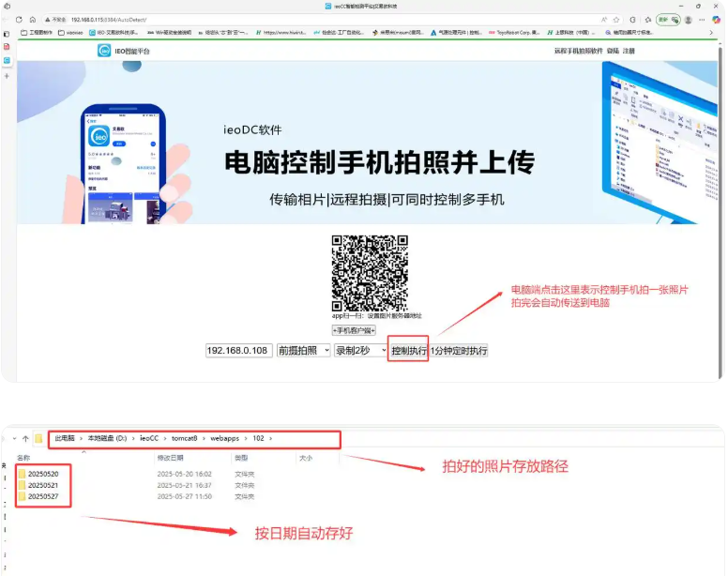Image resolution: width=728 pixels, height=576 pixels.
Task: Click ieoCC in Explorer path
Action: click(x=149, y=438)
